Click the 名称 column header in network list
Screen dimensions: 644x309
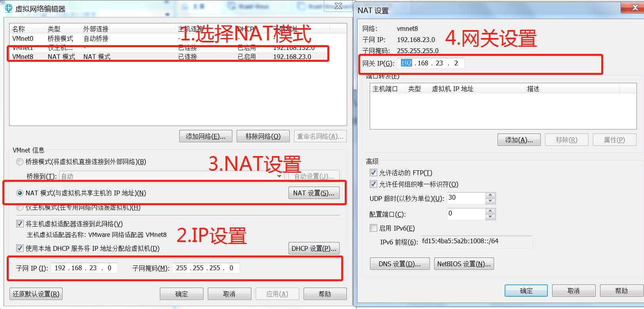pos(28,29)
